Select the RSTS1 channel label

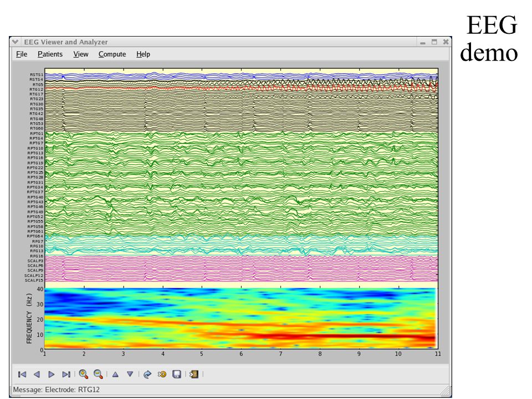(37, 75)
